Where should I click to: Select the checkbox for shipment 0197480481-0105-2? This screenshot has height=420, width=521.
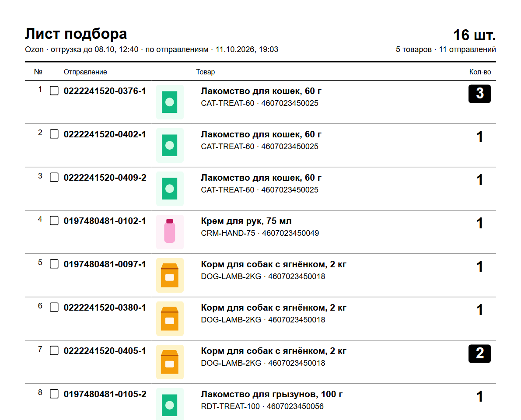tap(54, 394)
